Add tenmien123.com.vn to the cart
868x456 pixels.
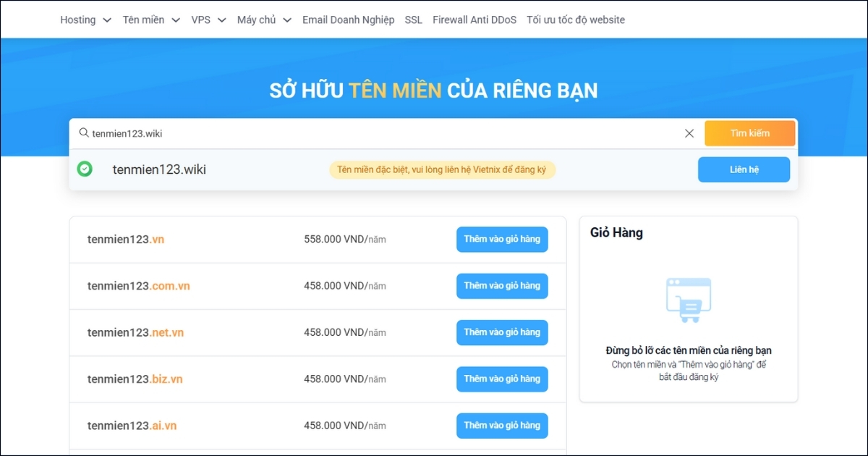point(502,285)
